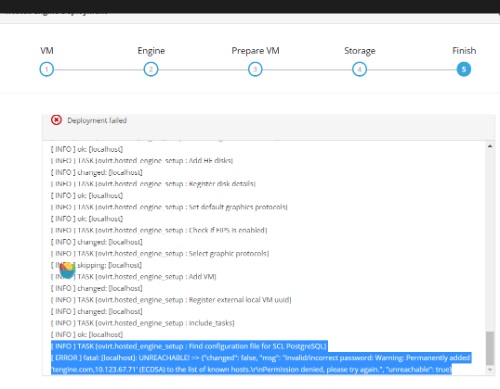Click log line 'Register disk details' task
Viewport: 500px width, 389px height.
153,184
